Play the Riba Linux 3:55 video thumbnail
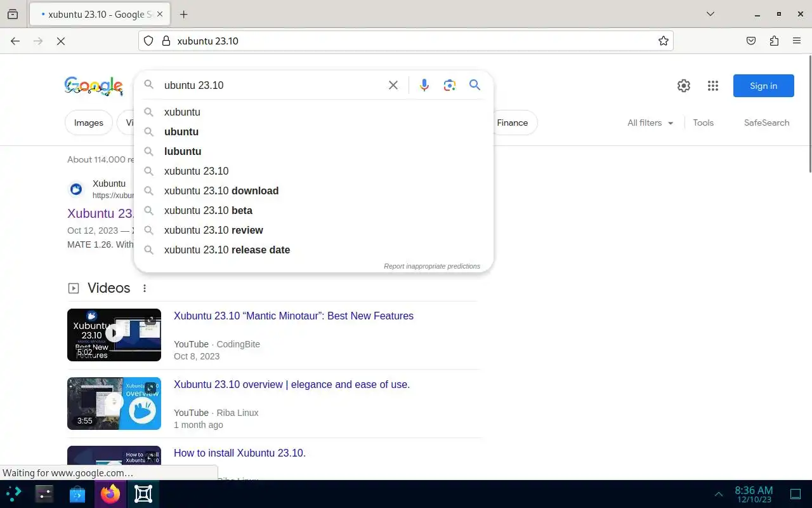Screen dimensions: 812x508 tap(114, 403)
